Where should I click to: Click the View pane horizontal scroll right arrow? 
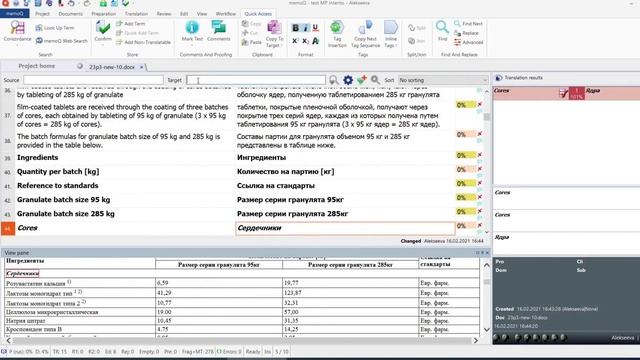(x=476, y=340)
